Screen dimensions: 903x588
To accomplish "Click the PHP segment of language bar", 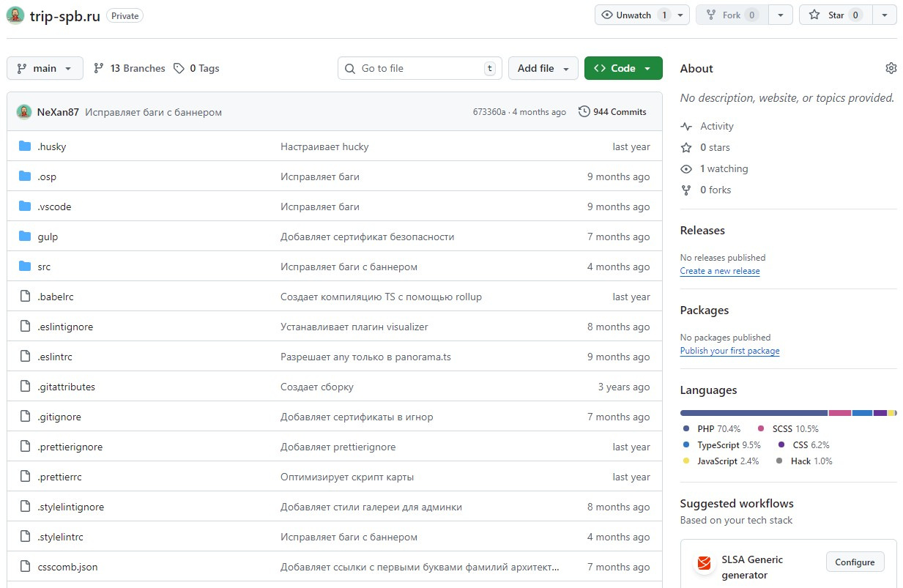I will point(754,413).
